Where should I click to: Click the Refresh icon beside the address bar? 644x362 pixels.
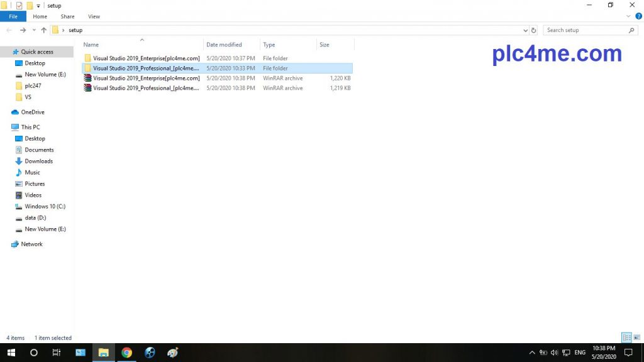[534, 30]
